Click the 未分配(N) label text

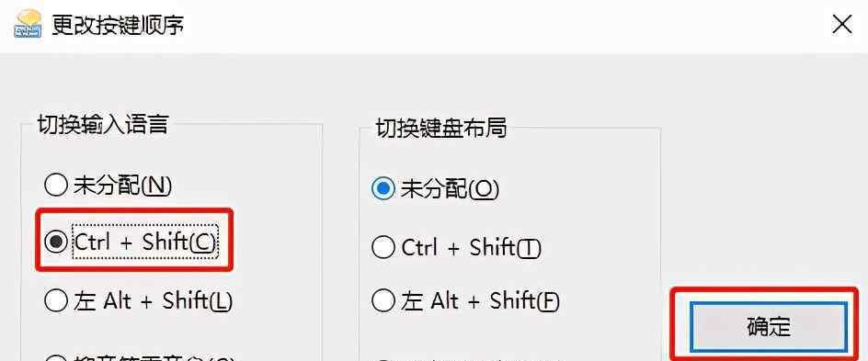click(123, 186)
